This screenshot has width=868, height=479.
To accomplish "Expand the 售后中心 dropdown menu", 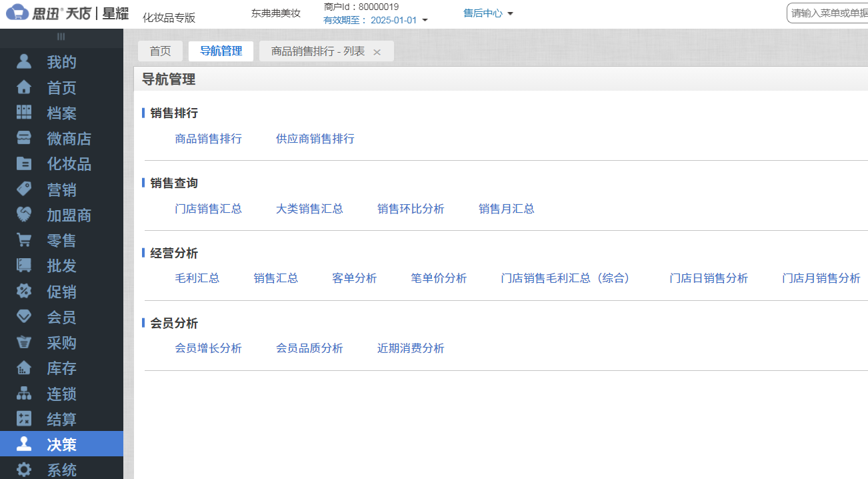I will [489, 13].
